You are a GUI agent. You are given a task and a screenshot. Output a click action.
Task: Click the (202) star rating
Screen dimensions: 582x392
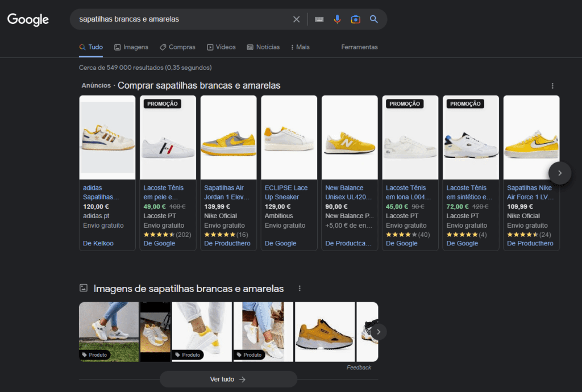168,235
